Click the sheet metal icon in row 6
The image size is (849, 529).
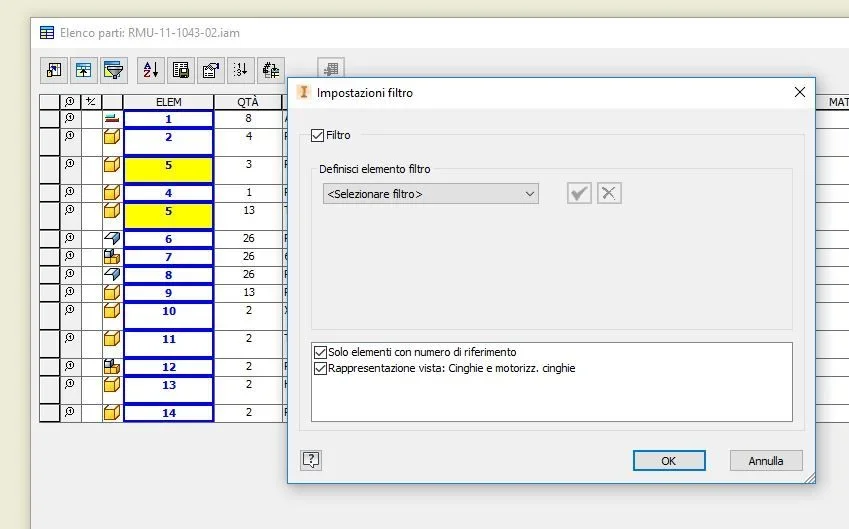pyautogui.click(x=112, y=238)
